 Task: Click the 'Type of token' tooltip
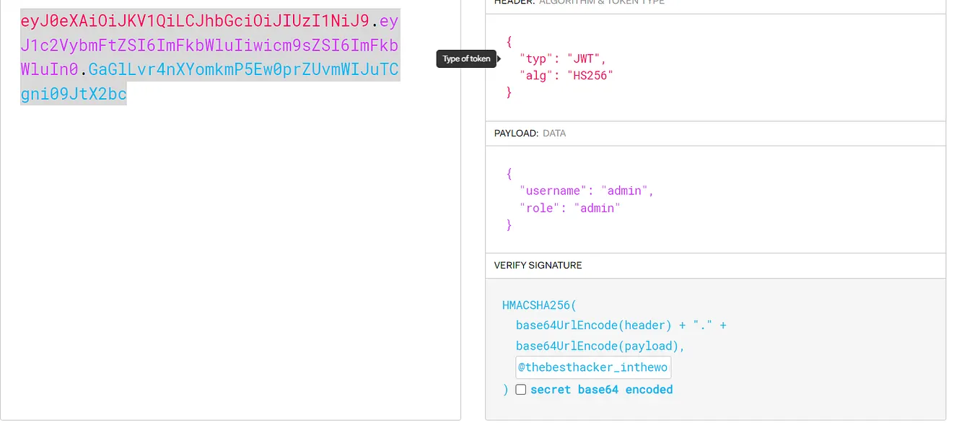pyautogui.click(x=465, y=58)
